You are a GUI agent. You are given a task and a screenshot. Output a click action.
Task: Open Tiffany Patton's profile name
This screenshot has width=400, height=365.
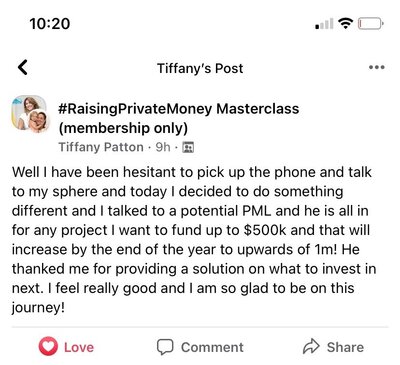(101, 147)
